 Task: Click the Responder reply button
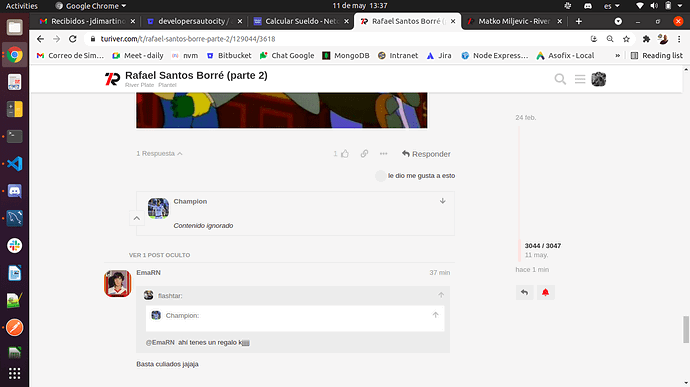click(x=426, y=154)
